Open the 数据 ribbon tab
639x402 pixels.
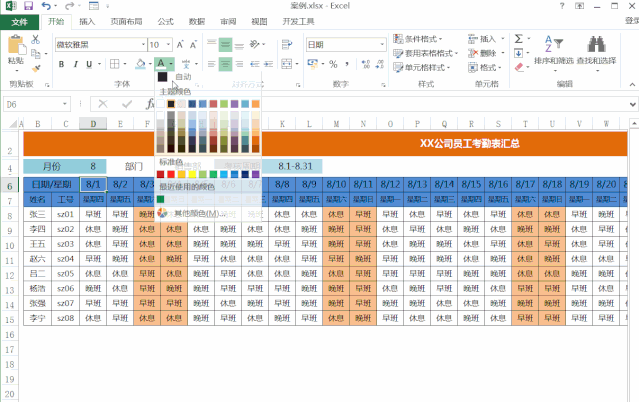point(196,22)
